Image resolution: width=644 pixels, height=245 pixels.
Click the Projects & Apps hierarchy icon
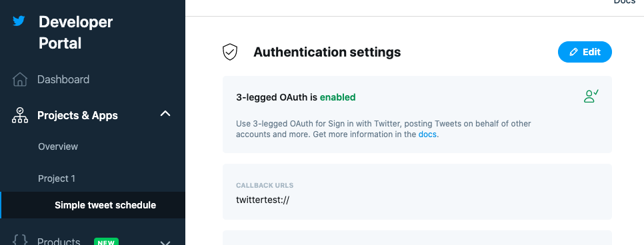coord(20,115)
